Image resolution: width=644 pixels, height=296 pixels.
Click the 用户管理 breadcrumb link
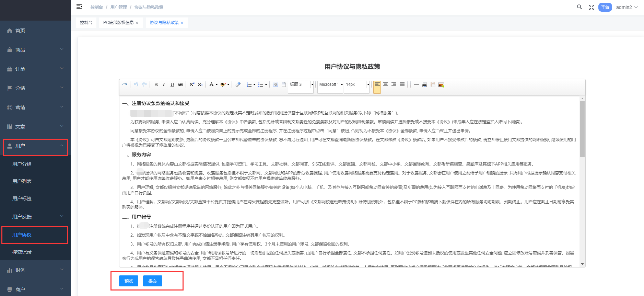click(119, 7)
